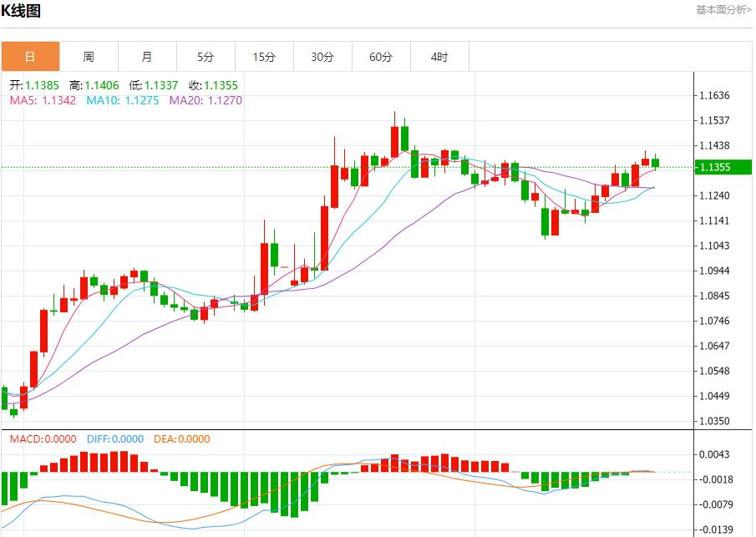Screen dimensions: 756x537
Task: Click the 收:1.1355 closing price readout
Action: pyautogui.click(x=213, y=85)
